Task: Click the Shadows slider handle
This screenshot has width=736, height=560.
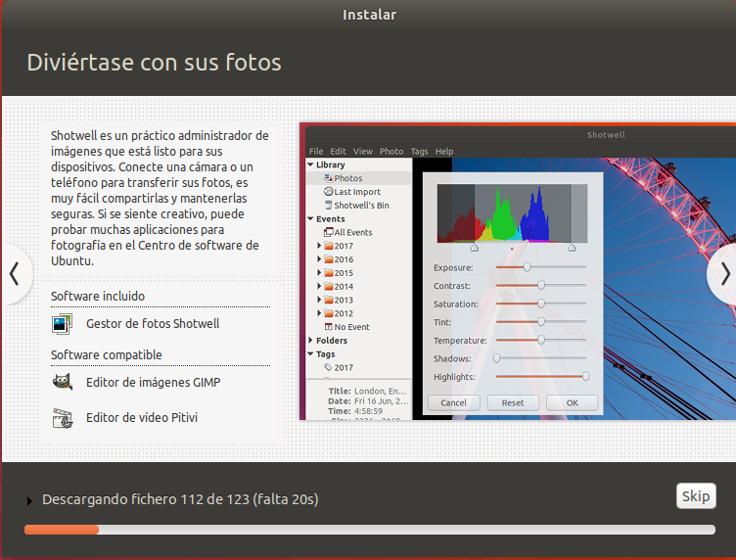Action: (x=496, y=358)
